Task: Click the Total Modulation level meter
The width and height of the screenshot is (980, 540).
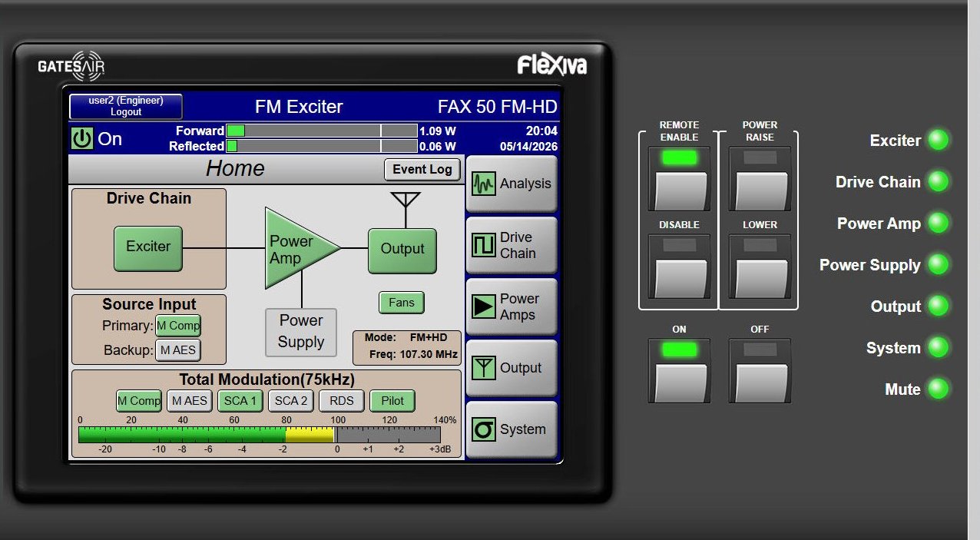Action: click(x=260, y=435)
